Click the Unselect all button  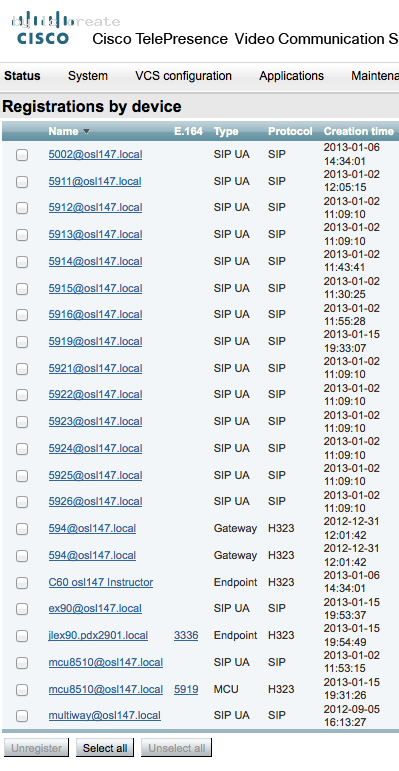coord(177,748)
